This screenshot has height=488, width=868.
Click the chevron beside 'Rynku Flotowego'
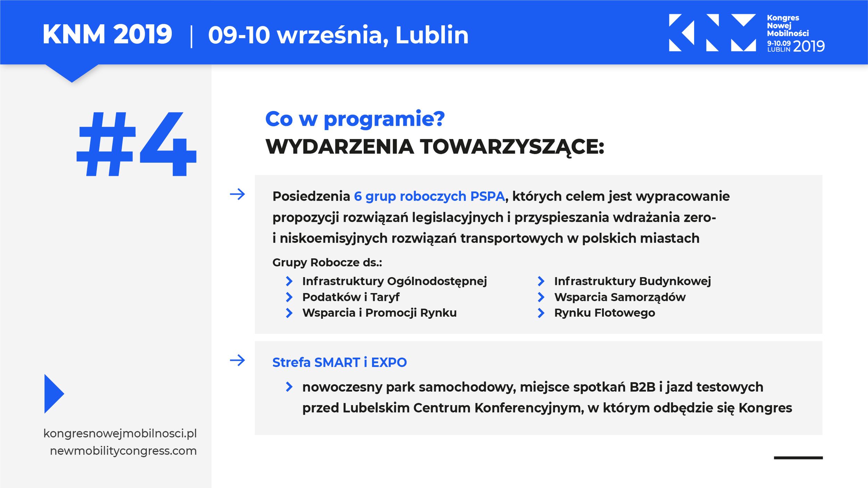tap(541, 313)
